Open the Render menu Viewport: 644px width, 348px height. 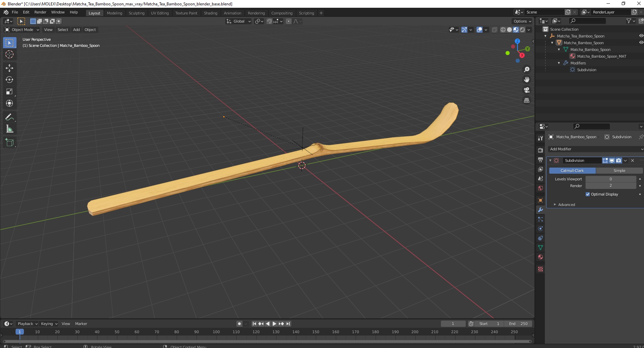tap(40, 12)
